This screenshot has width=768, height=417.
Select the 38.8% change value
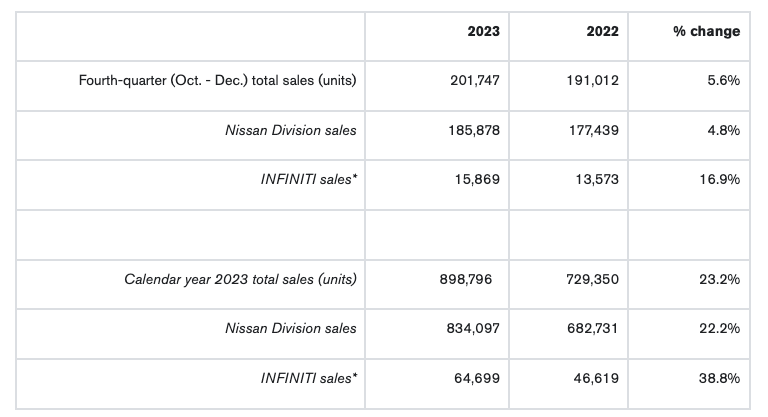pos(719,378)
